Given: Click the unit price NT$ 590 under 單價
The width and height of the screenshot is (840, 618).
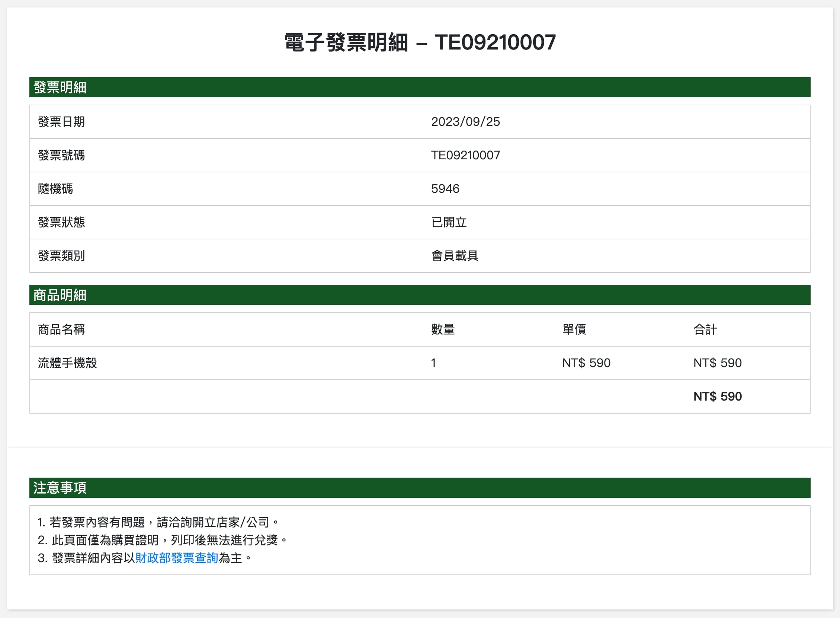Looking at the screenshot, I should coord(586,363).
